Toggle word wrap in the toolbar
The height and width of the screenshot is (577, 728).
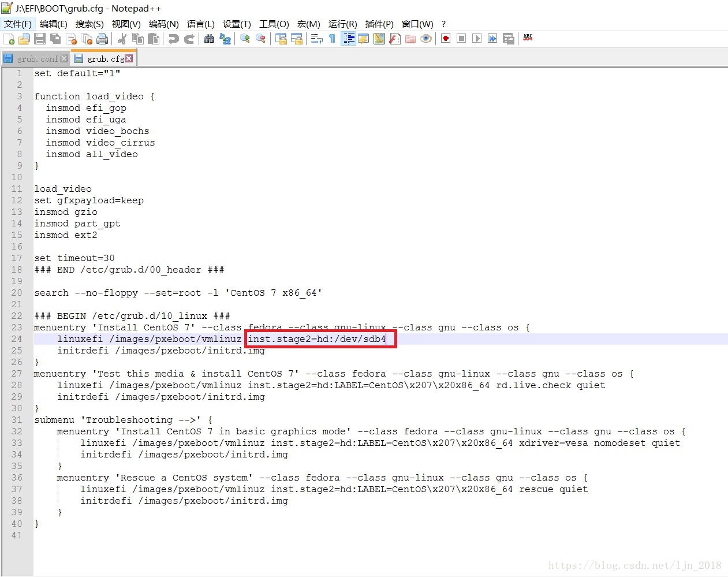(316, 39)
